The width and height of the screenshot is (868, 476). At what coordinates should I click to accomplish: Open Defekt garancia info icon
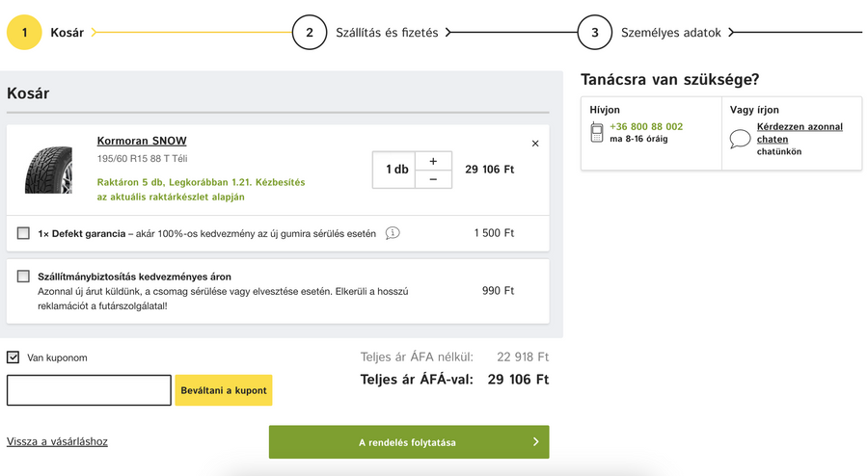pos(393,233)
